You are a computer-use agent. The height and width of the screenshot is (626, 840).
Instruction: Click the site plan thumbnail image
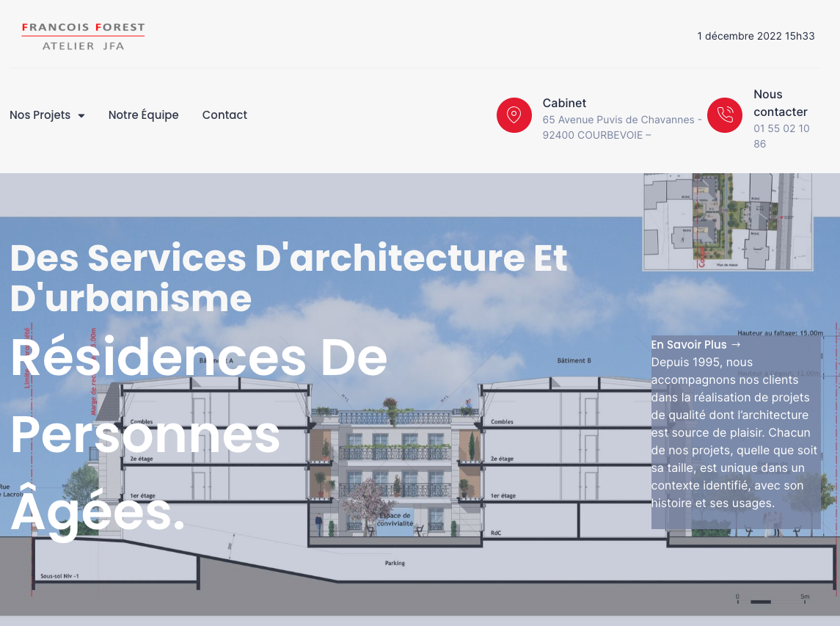(x=728, y=222)
